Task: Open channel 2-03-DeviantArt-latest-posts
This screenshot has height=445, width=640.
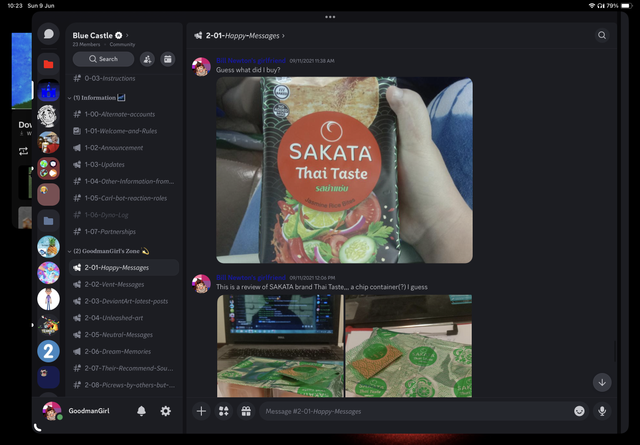Action: click(124, 301)
